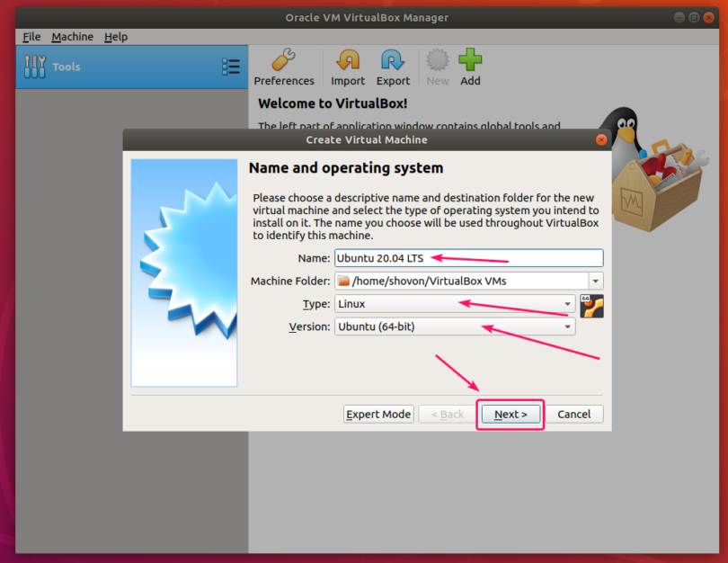Switch to Expert Mode
This screenshot has width=728, height=563.
coord(378,414)
